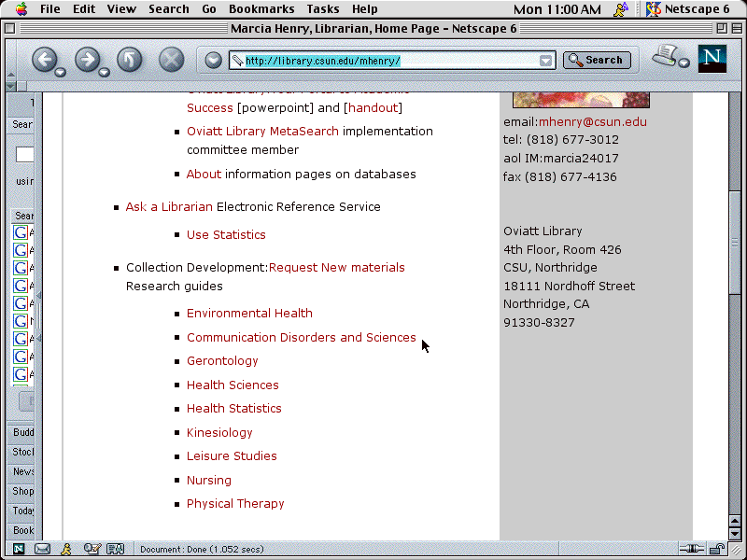Stop loading with the X button
The width and height of the screenshot is (747, 560).
172,60
